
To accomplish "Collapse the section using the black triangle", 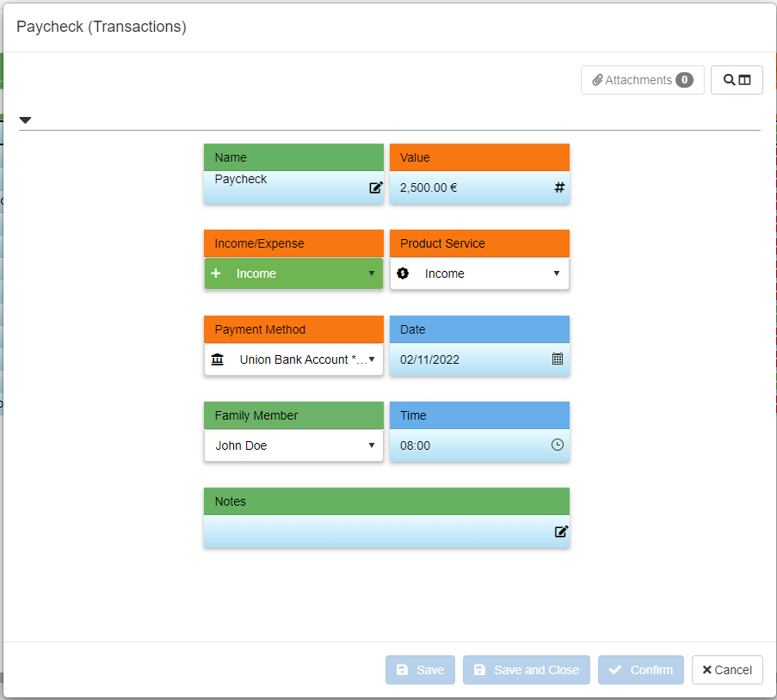I will [x=26, y=120].
